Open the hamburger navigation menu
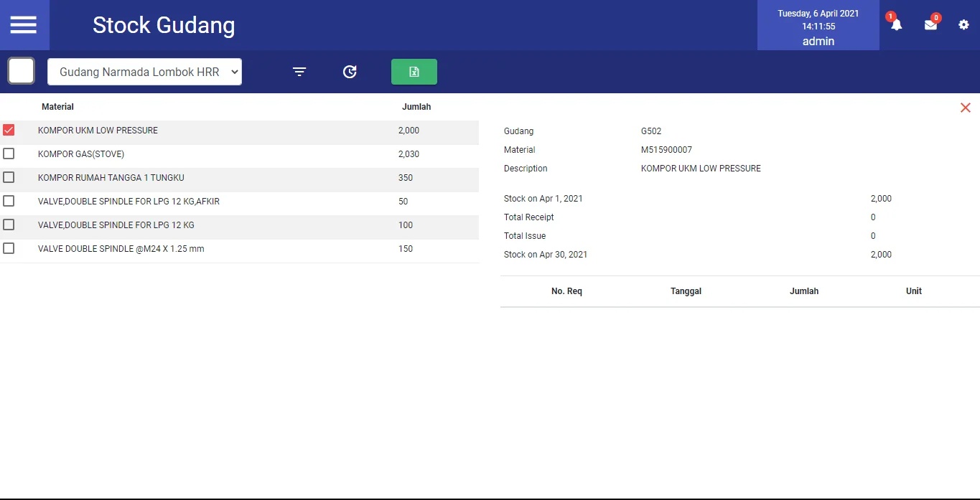980x500 pixels. pos(23,25)
